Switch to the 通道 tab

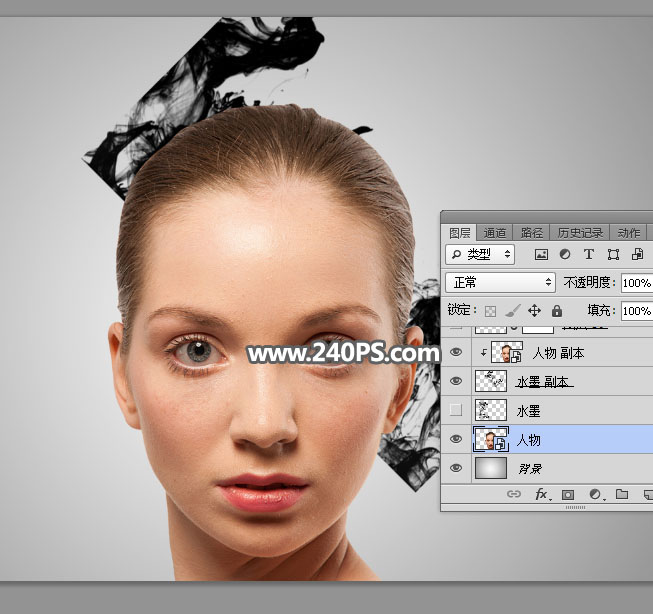[x=495, y=232]
